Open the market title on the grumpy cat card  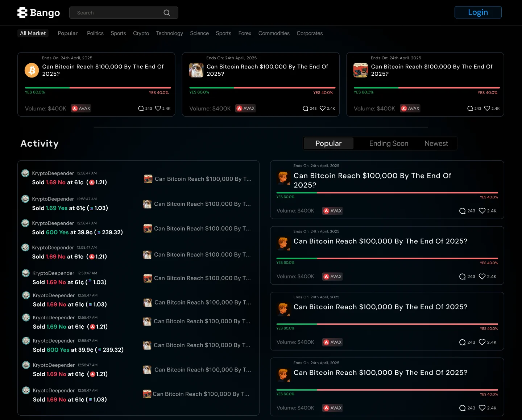pos(268,70)
